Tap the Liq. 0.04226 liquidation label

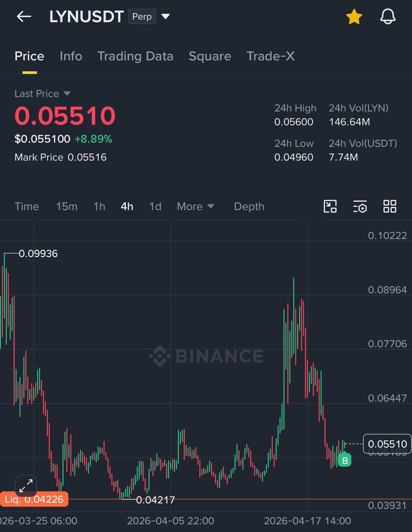point(34,500)
